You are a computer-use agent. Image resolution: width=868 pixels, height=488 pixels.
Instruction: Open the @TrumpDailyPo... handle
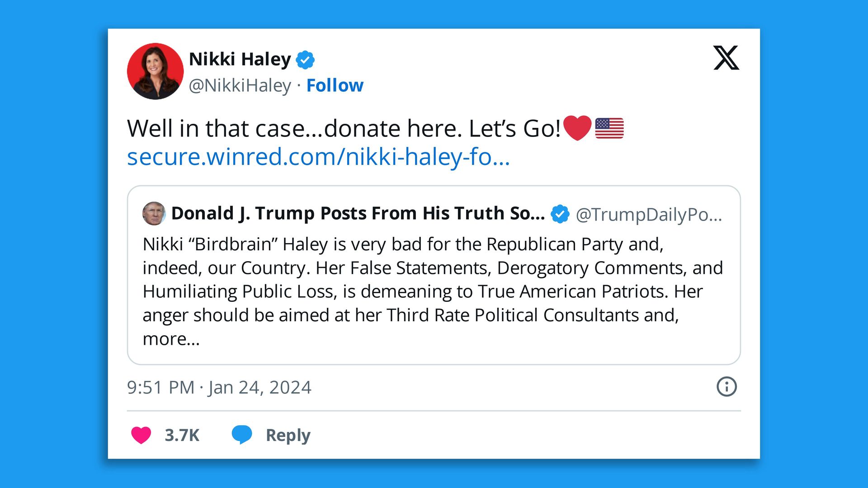649,214
